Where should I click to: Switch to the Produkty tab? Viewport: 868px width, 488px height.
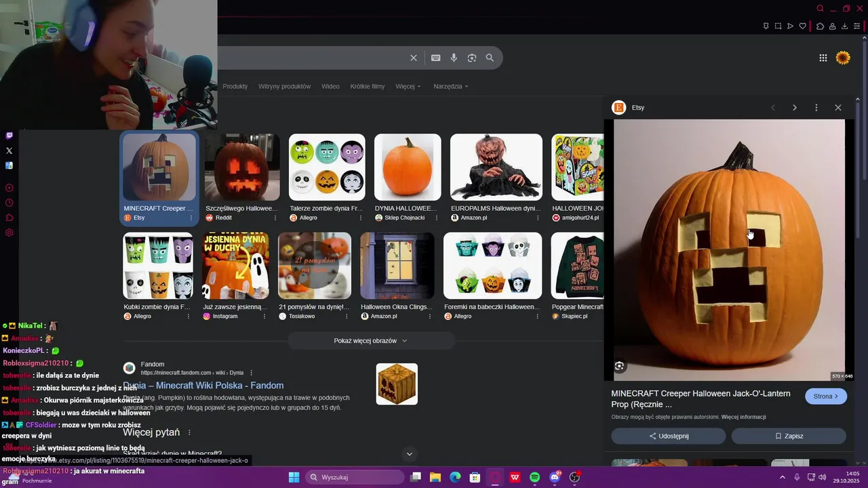[x=235, y=86]
